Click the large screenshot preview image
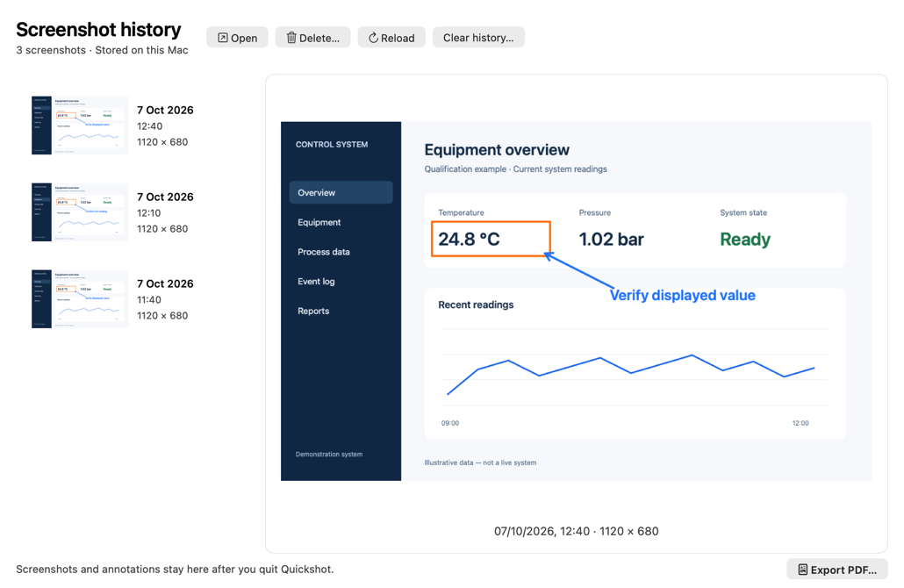 pos(577,301)
